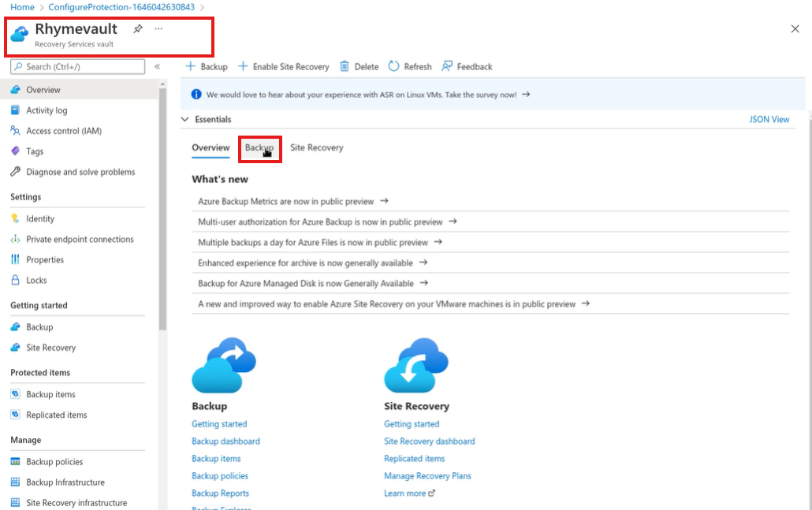The width and height of the screenshot is (812, 510).
Task: Click the Tags icon
Action: tap(16, 151)
